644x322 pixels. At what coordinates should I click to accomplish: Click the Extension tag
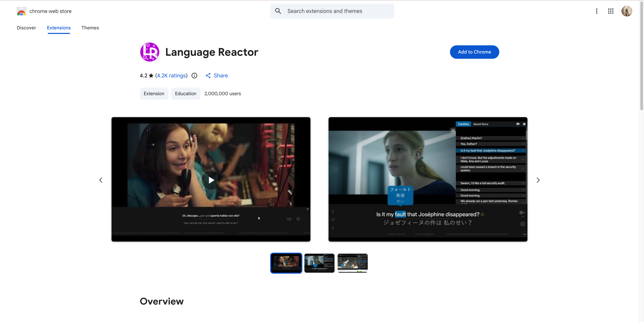[154, 93]
